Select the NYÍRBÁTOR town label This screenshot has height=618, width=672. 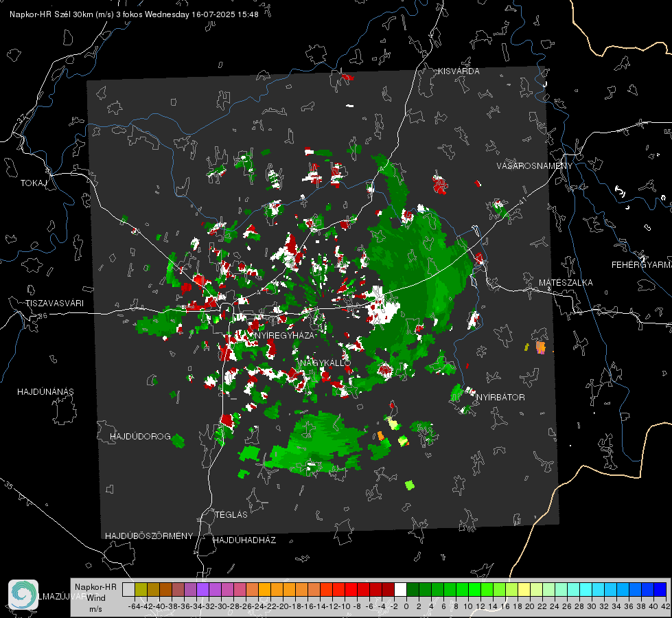500,398
